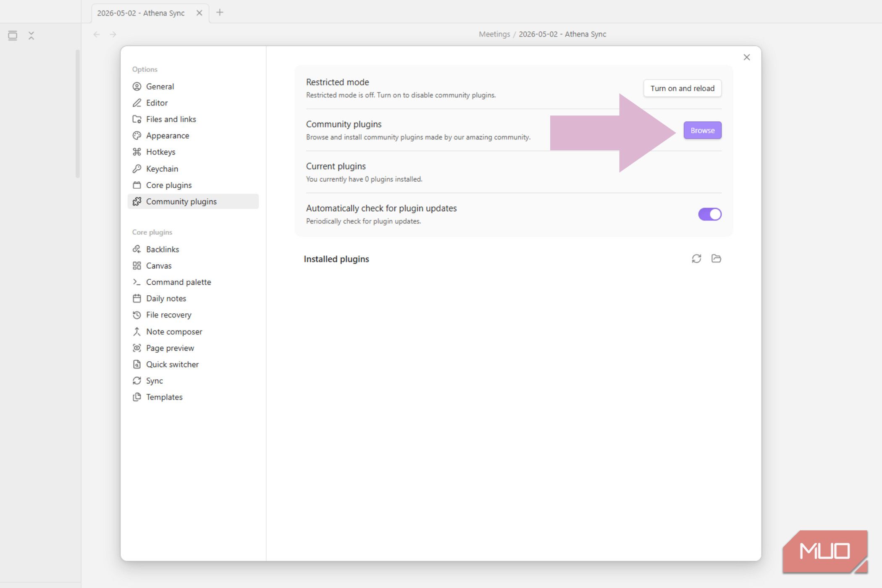The height and width of the screenshot is (588, 882).
Task: Toggle automatic plugin update checking
Action: coord(710,214)
